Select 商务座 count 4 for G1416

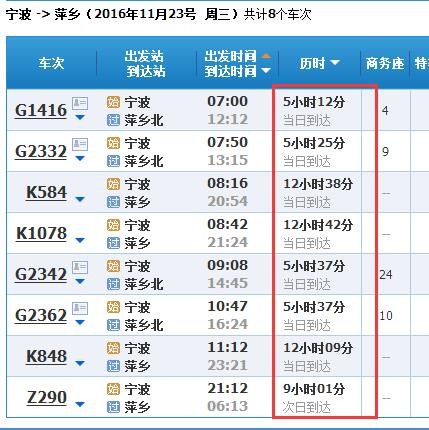(x=385, y=110)
